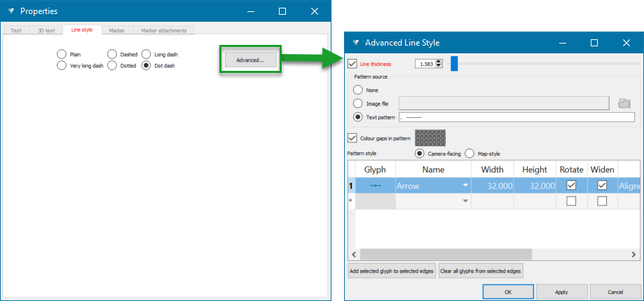This screenshot has height=301, width=644.
Task: Uncheck the Line thickness checkbox
Action: click(x=352, y=64)
